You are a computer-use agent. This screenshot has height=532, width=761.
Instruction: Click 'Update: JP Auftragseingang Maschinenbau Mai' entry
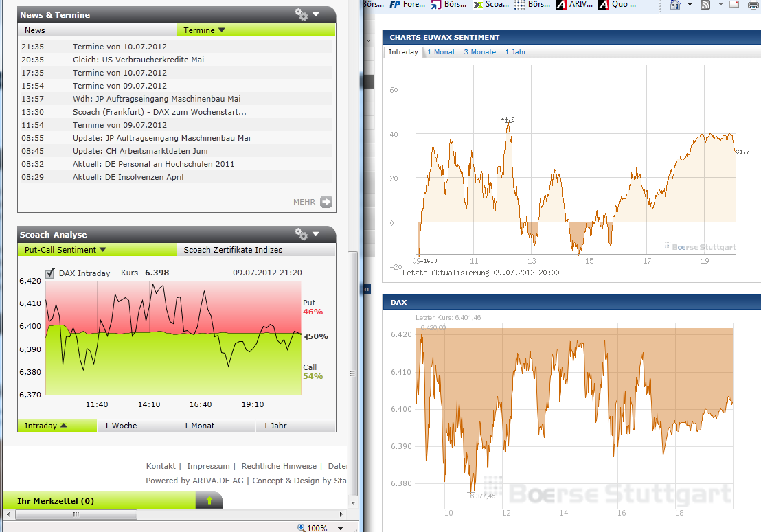[x=161, y=138]
